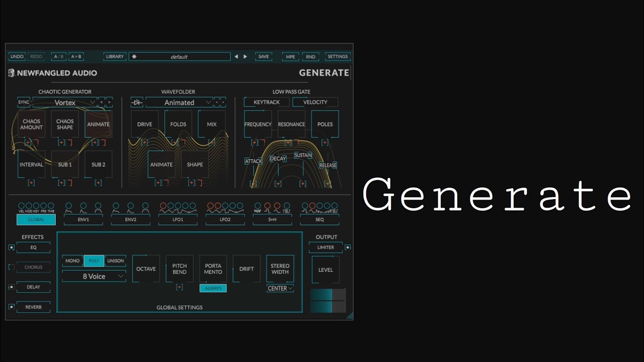Switch to the GLOBAL tab
Screen dimensions: 644x362
pyautogui.click(x=36, y=220)
